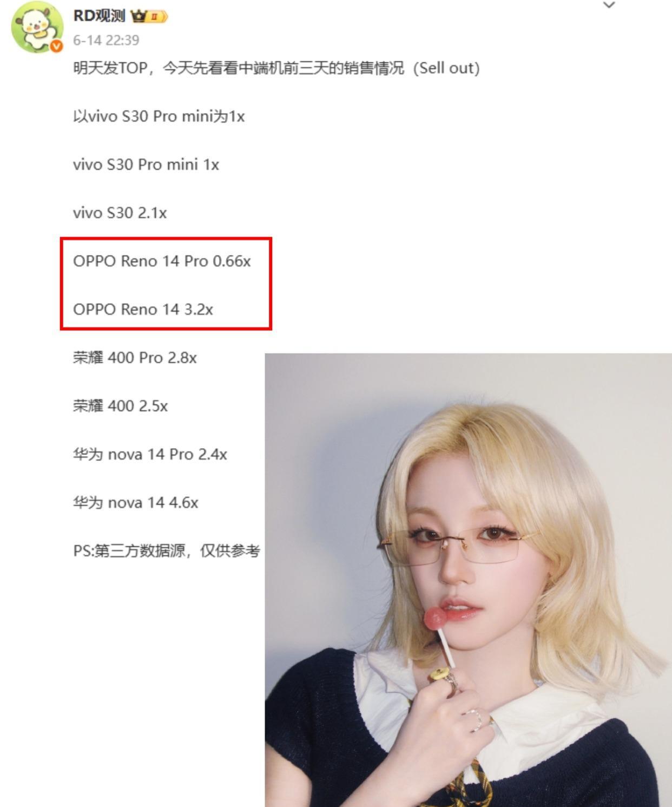
Task: Click the 荣耀 400 2.5x line
Action: coord(120,406)
